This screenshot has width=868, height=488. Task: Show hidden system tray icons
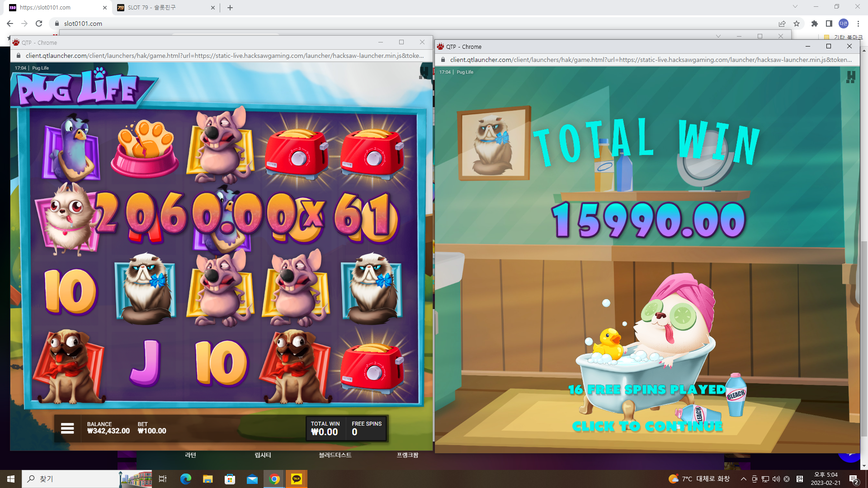pyautogui.click(x=744, y=479)
